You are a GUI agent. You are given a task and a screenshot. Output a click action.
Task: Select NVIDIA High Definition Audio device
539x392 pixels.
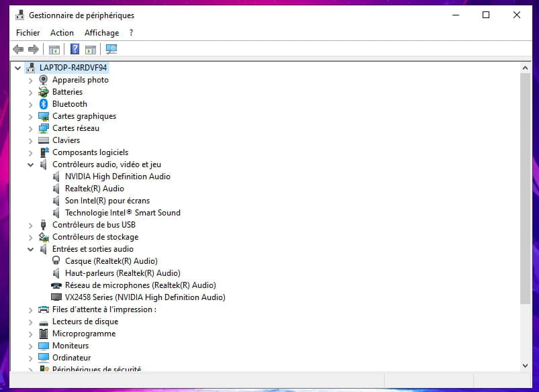(117, 177)
